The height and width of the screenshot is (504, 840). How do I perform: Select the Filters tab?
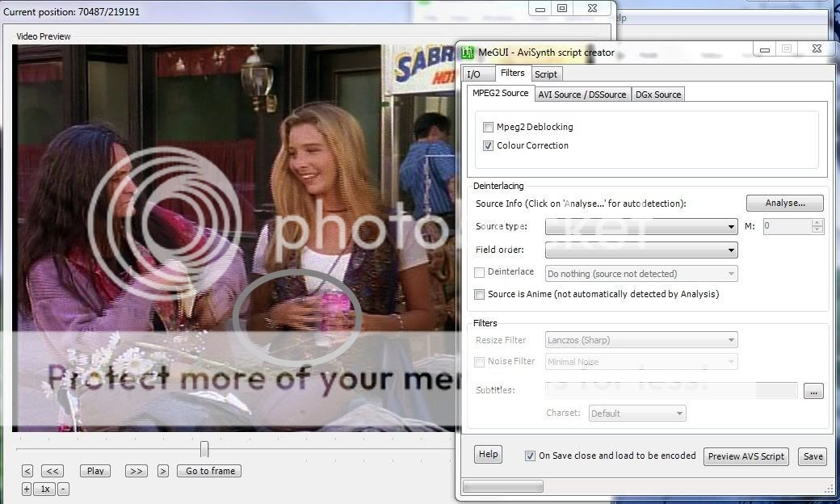point(513,73)
